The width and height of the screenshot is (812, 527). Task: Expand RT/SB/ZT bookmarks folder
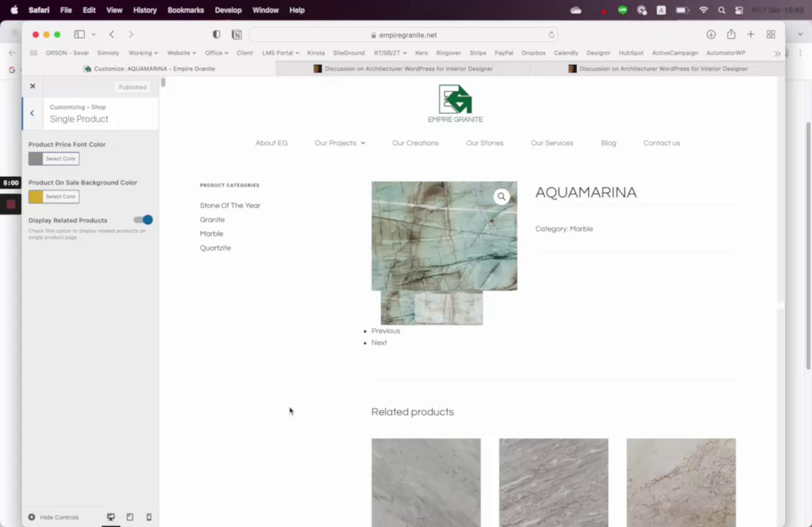(x=390, y=53)
